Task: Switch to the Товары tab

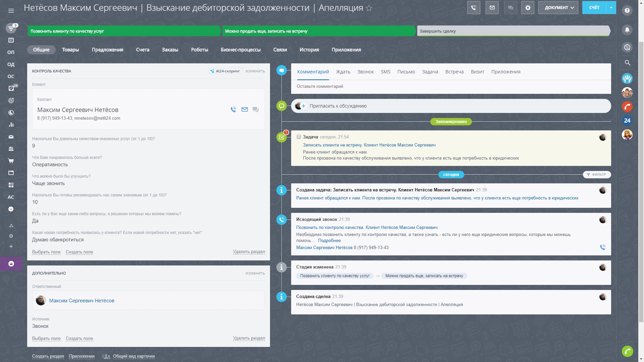Action: click(70, 50)
